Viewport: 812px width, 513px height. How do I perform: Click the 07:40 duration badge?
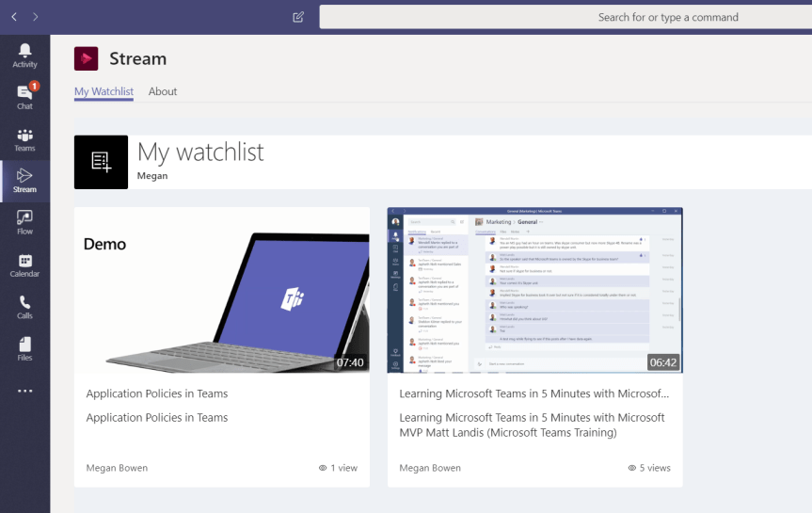[350, 362]
